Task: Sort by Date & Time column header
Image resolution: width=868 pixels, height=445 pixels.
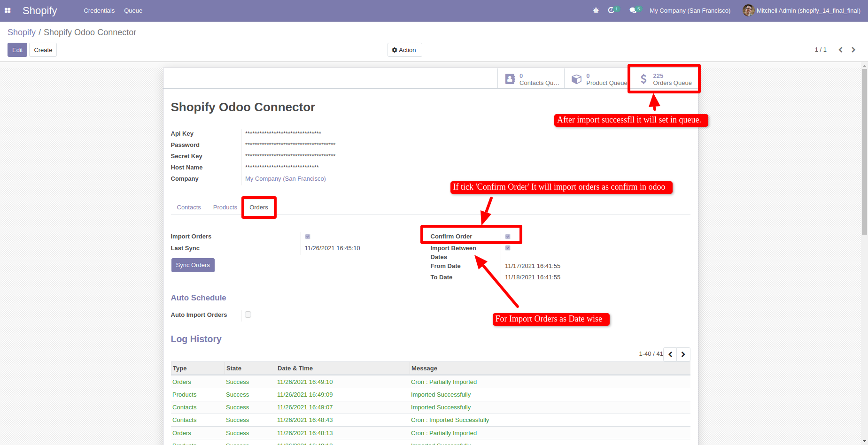Action: click(342, 368)
